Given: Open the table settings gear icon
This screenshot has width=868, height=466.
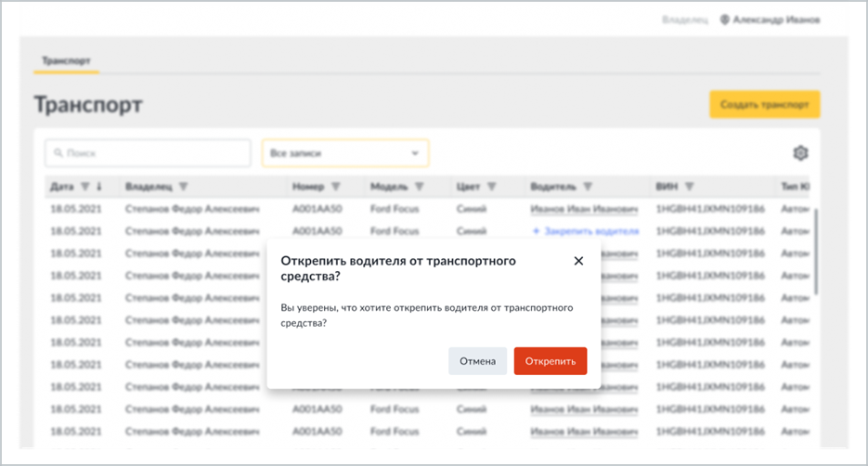Looking at the screenshot, I should pos(800,153).
